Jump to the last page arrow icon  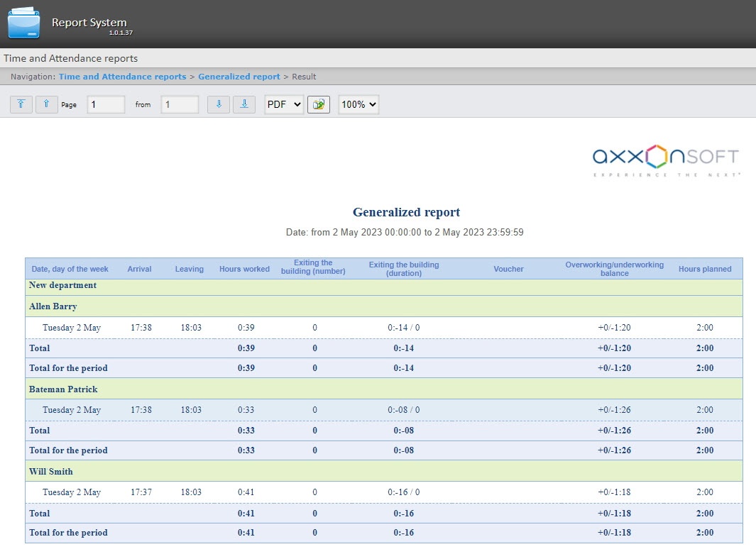point(244,104)
